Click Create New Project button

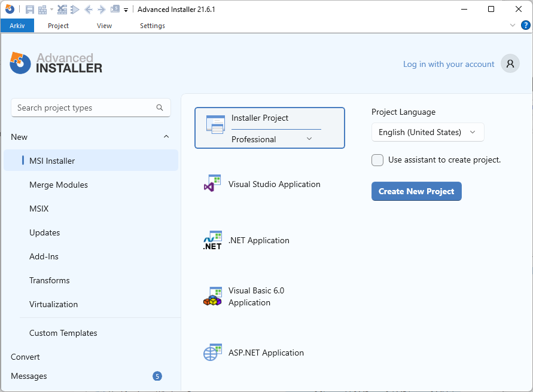[x=416, y=191]
